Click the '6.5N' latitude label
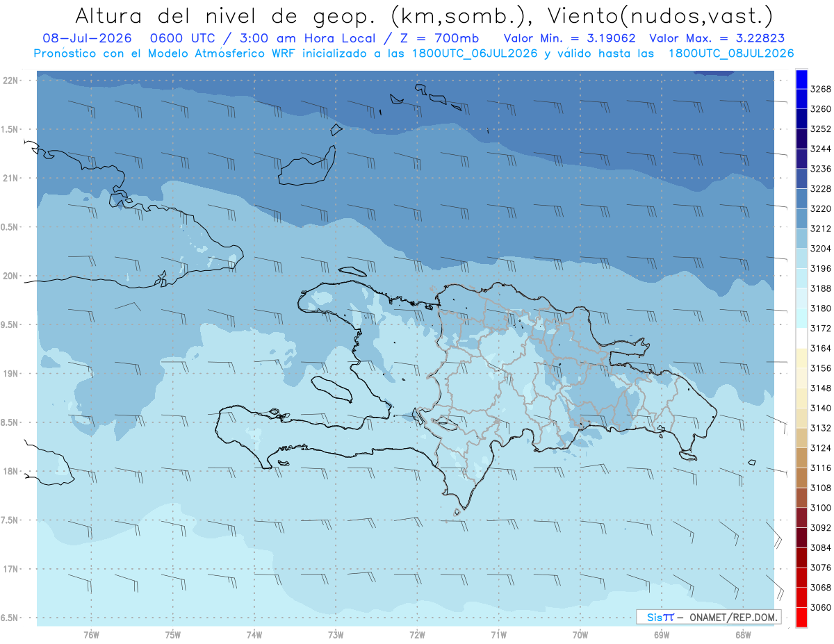This screenshot has height=644, width=834. coord(10,618)
